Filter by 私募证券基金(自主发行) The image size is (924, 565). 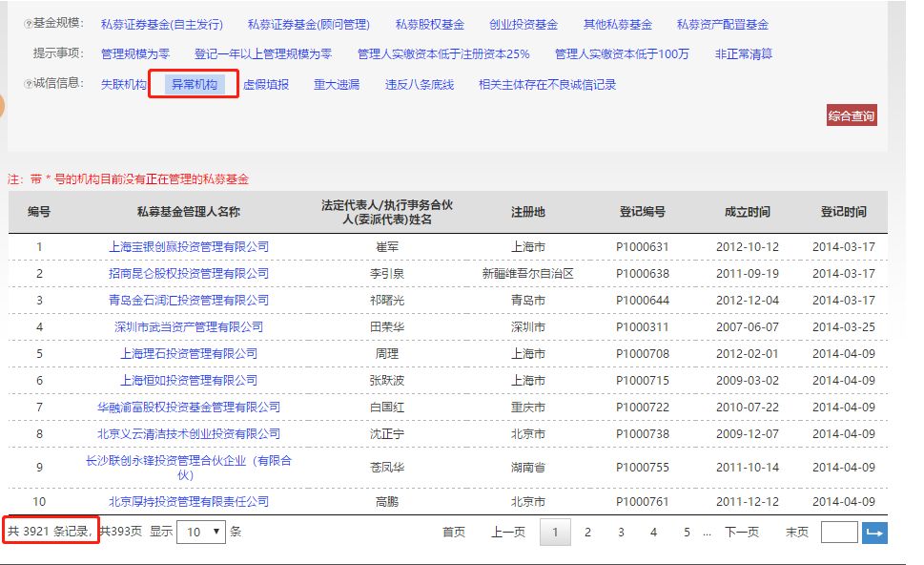point(162,24)
